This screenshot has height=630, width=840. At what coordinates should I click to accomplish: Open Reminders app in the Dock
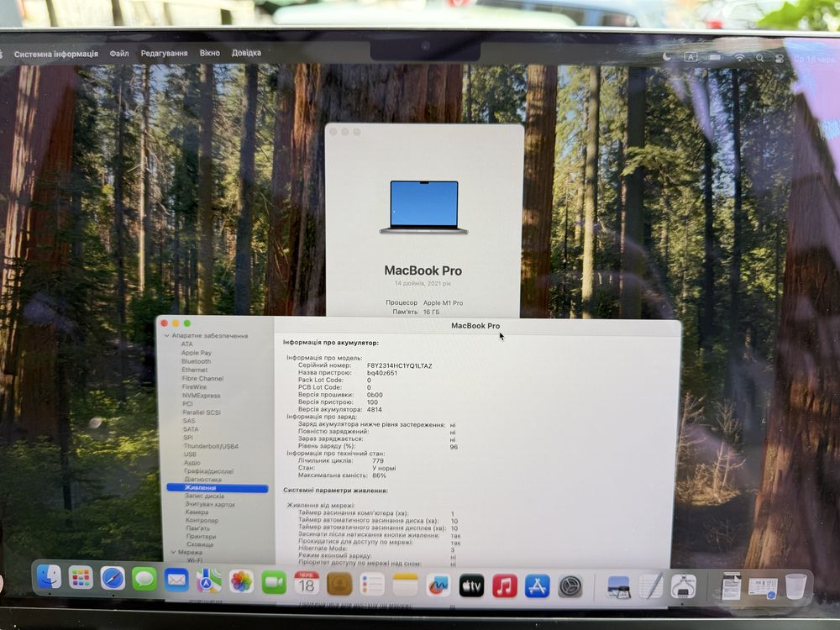(372, 584)
